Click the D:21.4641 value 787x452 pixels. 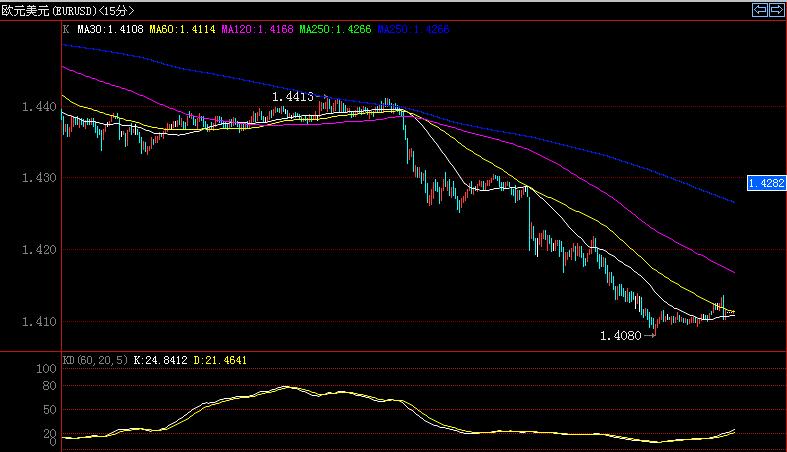point(220,360)
